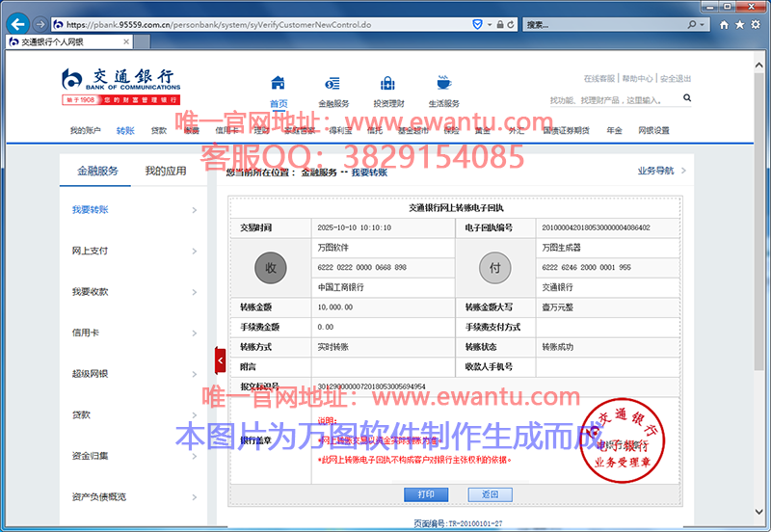Image resolution: width=771 pixels, height=532 pixels.
Task: Click the transaction time 2025-10-10 10:10:10
Action: click(x=354, y=227)
